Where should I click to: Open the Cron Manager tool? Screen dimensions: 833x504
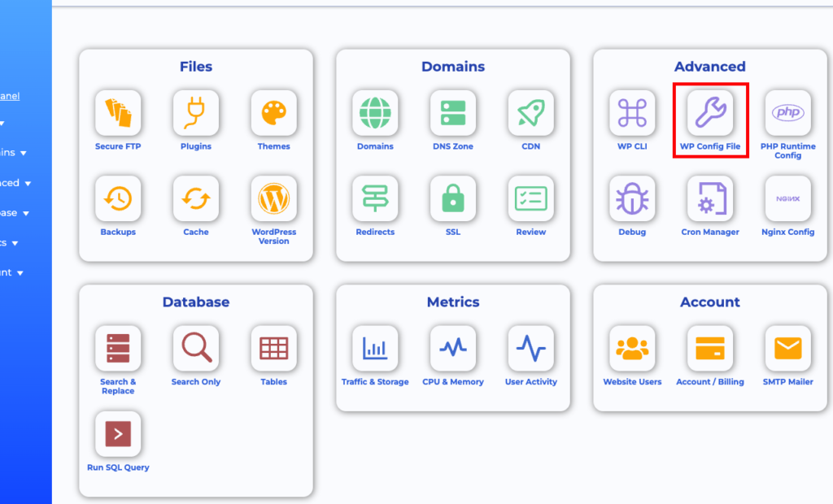click(709, 198)
